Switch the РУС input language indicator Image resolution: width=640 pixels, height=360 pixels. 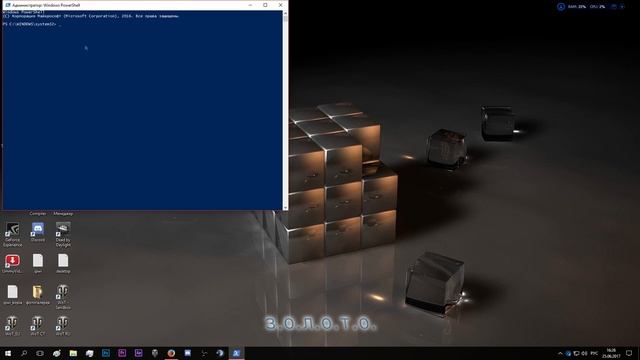(594, 353)
